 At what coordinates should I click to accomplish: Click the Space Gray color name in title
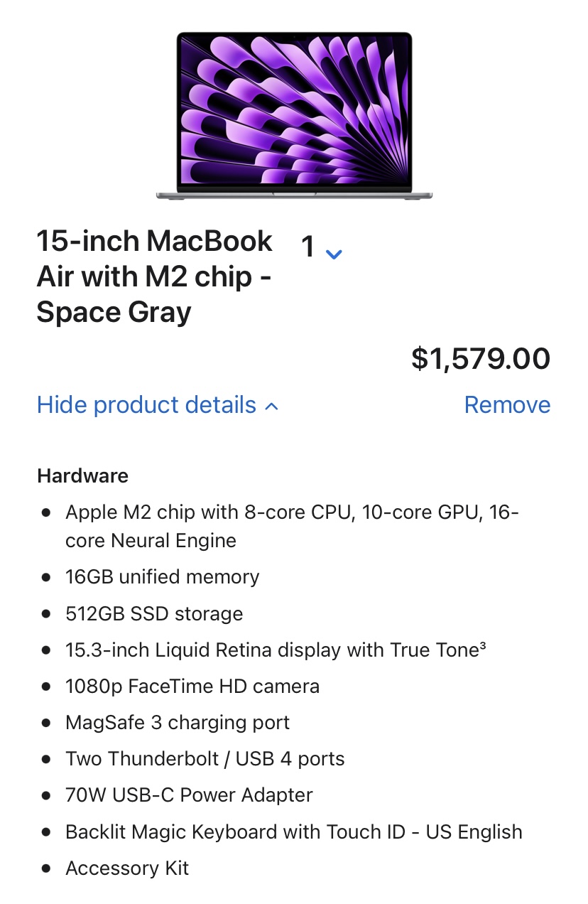(114, 311)
